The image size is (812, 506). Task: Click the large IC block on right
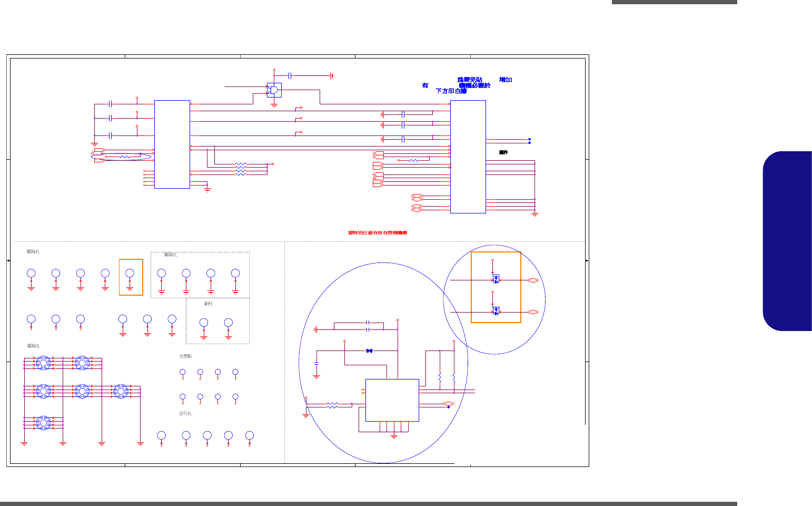(468, 157)
